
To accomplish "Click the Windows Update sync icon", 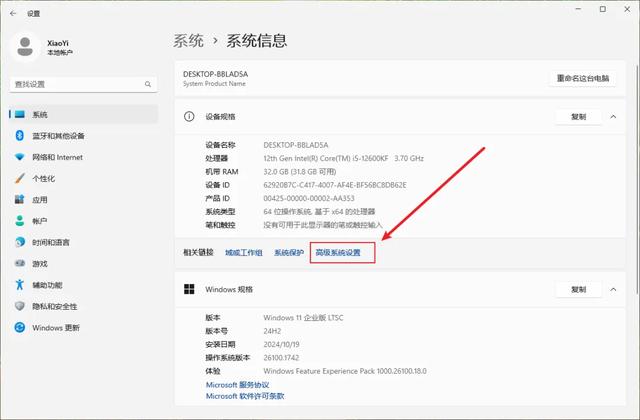I will click(x=20, y=327).
